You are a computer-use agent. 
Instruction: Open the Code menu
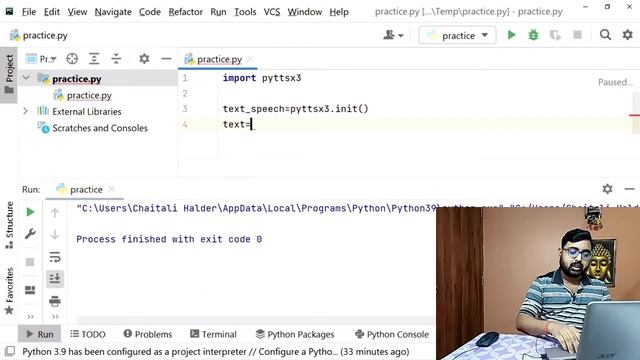pyautogui.click(x=149, y=12)
